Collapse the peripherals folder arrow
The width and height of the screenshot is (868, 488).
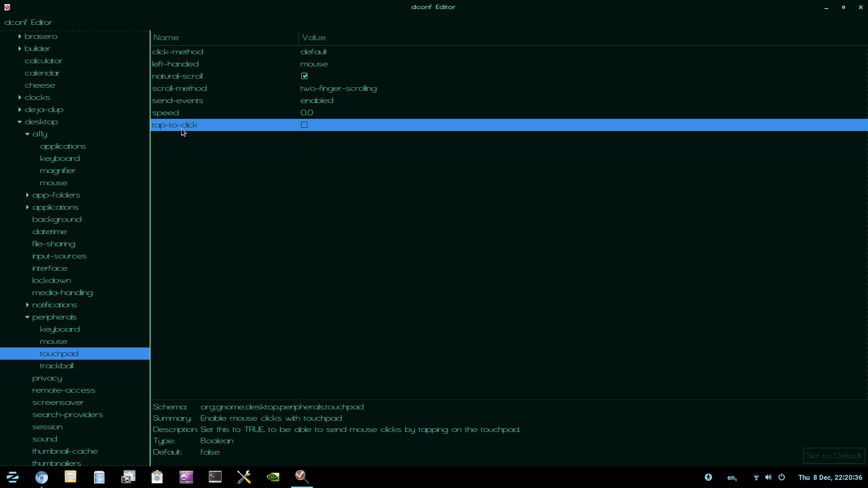(27, 317)
